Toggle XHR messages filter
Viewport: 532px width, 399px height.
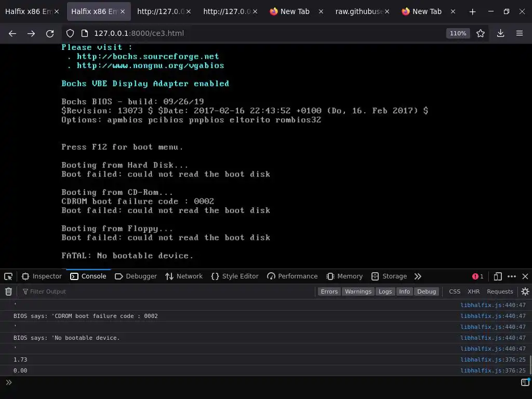pos(474,291)
